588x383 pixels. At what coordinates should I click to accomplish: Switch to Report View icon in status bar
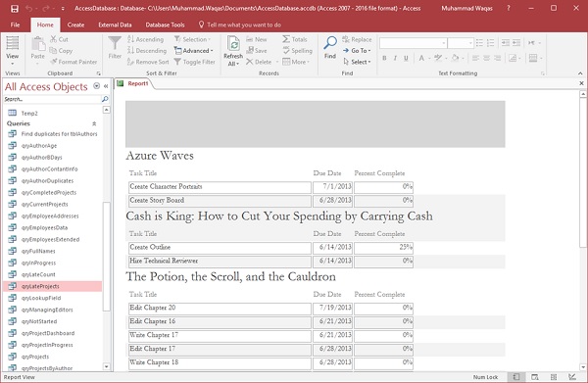click(x=516, y=377)
